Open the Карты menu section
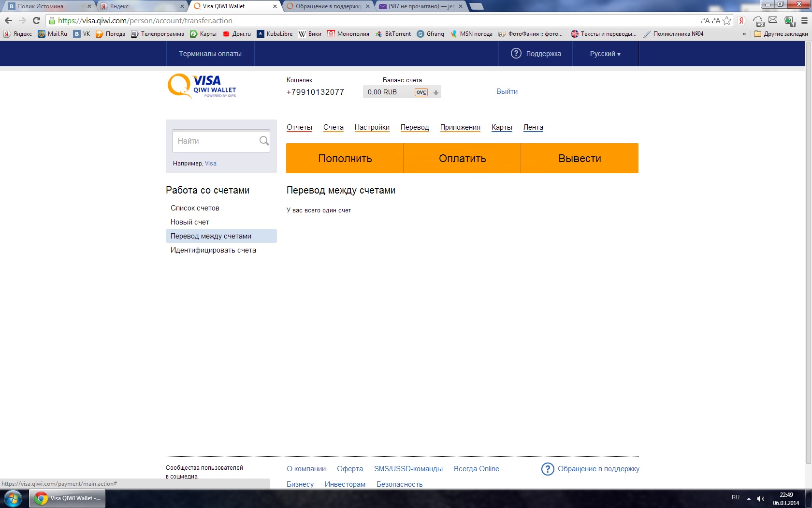812x508 pixels. point(502,127)
